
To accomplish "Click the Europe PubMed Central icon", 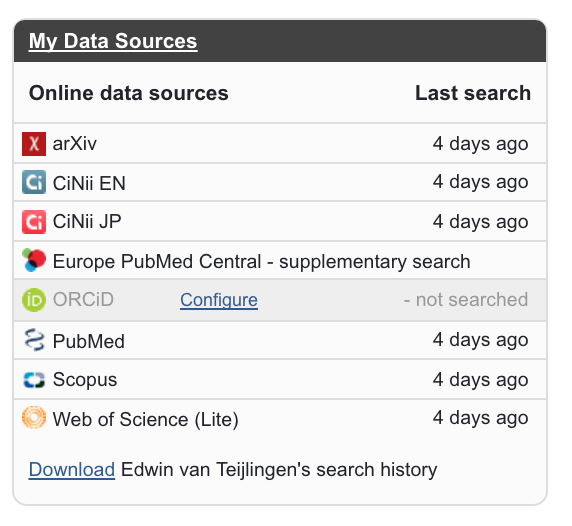I will 34,260.
